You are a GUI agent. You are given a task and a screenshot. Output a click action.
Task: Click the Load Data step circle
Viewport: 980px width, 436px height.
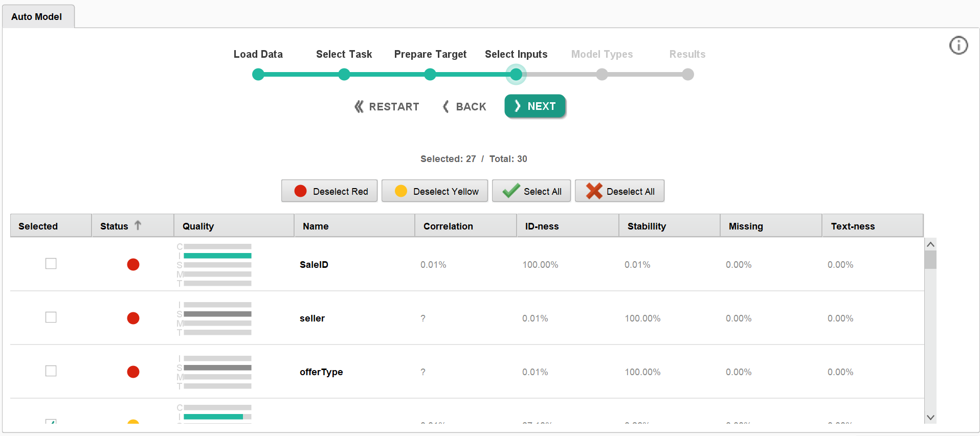tap(258, 75)
